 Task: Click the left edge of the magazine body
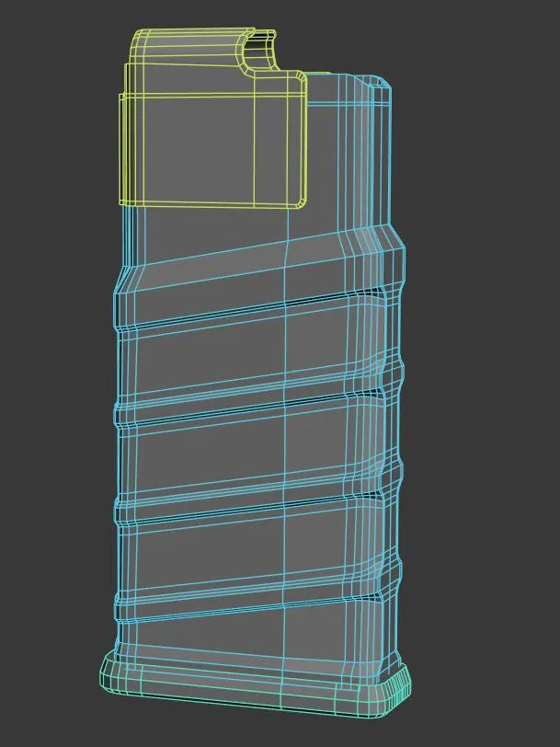pos(117,460)
